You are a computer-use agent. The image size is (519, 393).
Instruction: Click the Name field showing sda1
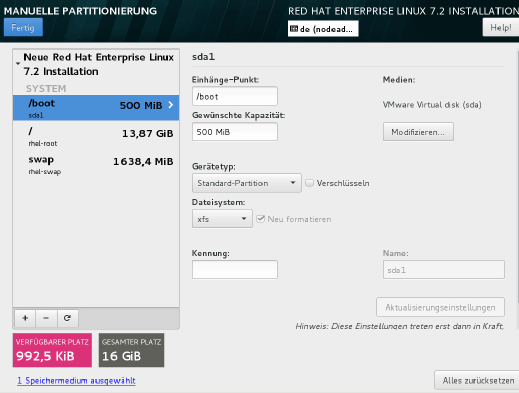pos(444,270)
